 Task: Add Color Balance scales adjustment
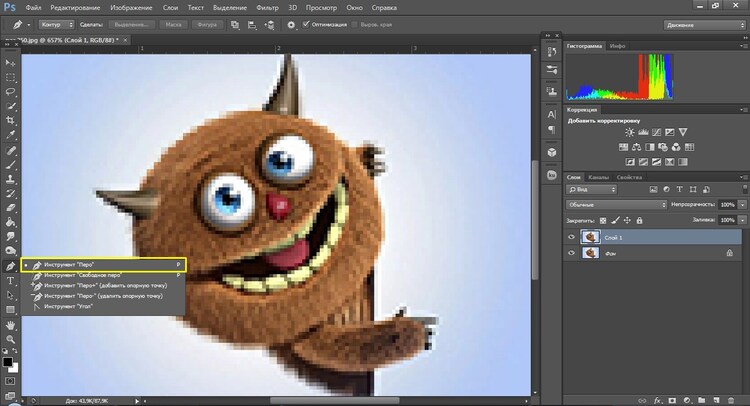(636, 147)
